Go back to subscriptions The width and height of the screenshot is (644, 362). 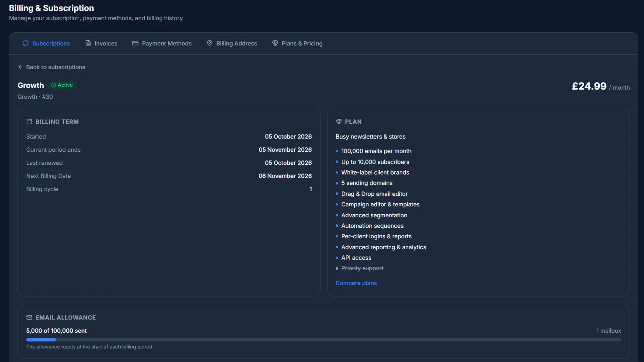click(x=51, y=67)
